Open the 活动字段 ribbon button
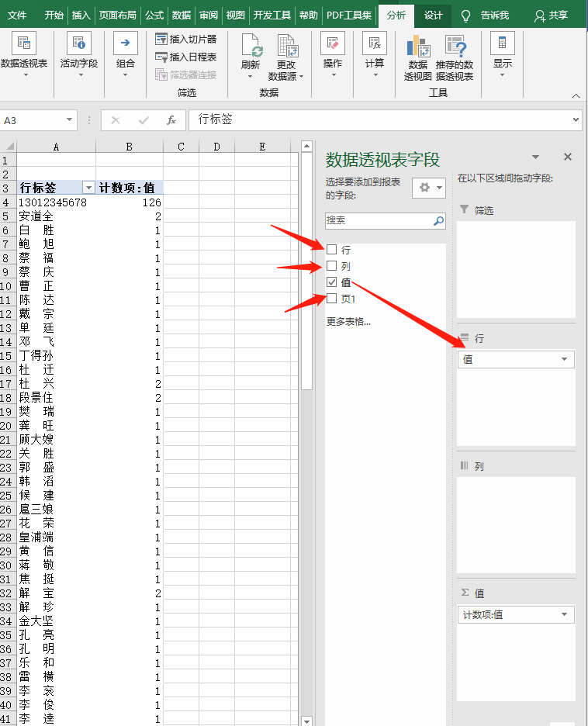This screenshot has height=726, width=588. (x=79, y=55)
